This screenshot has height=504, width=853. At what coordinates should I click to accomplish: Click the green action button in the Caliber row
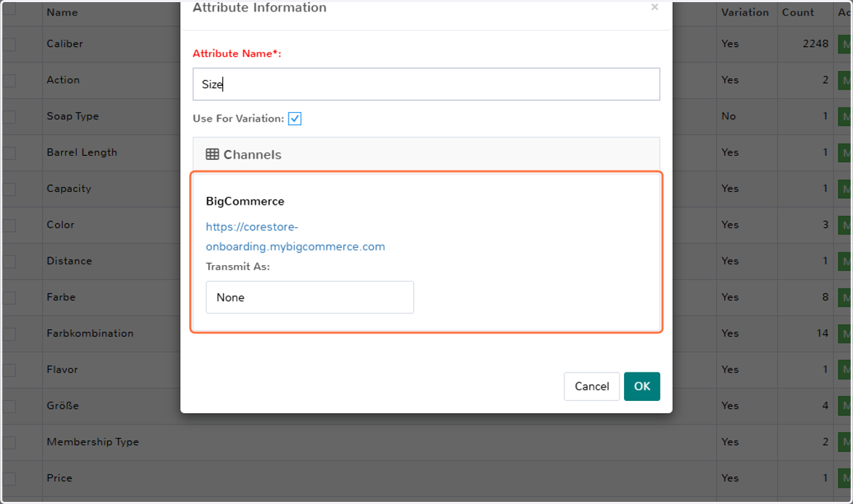(x=845, y=44)
